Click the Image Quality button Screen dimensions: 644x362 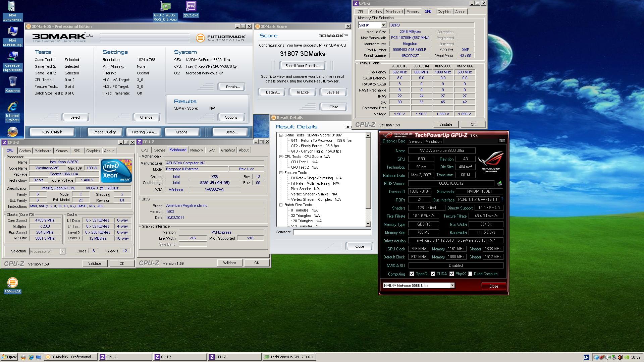click(x=106, y=132)
